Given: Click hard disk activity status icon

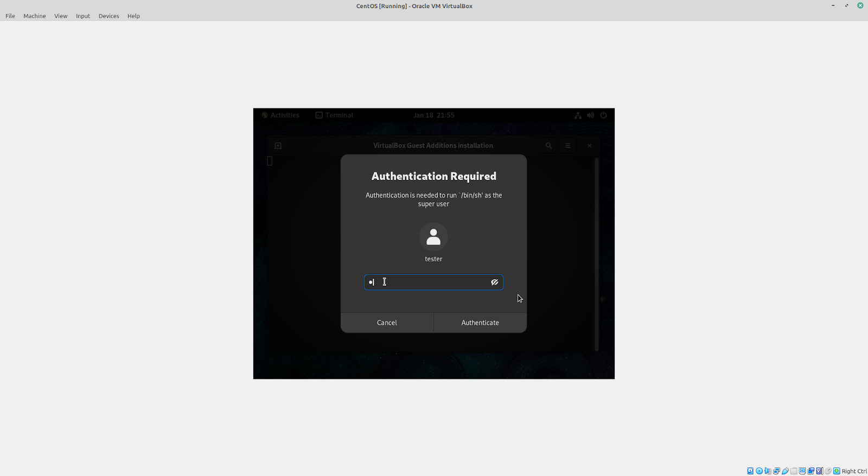Looking at the screenshot, I should tap(750, 471).
